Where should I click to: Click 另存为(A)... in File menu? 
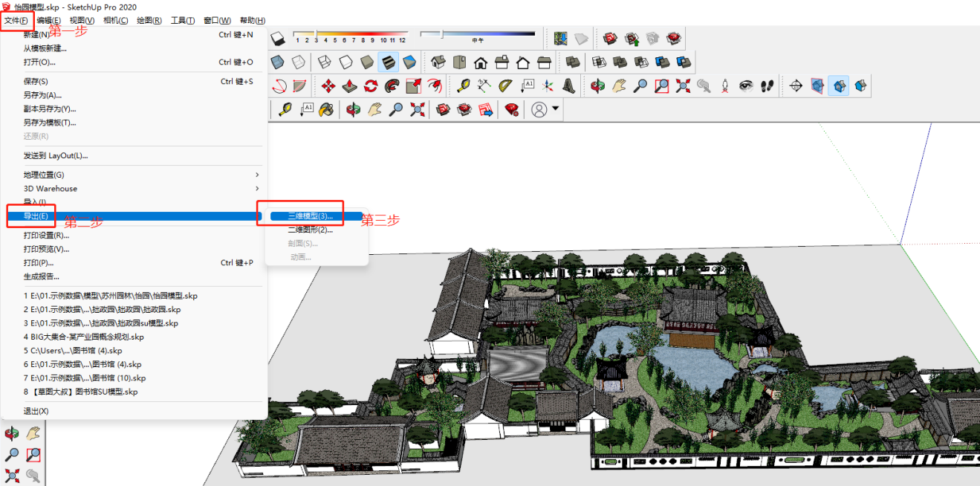point(42,95)
